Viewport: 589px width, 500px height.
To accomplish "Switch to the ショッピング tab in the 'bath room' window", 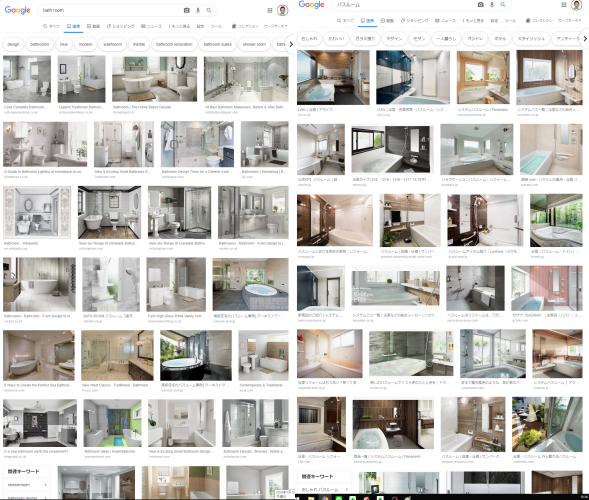I will tap(121, 26).
